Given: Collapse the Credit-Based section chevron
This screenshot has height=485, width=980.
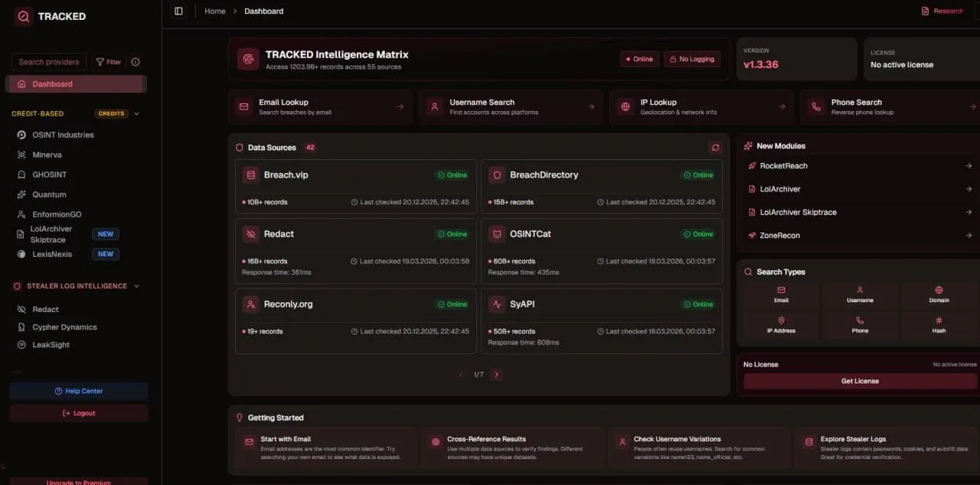Looking at the screenshot, I should tap(137, 114).
